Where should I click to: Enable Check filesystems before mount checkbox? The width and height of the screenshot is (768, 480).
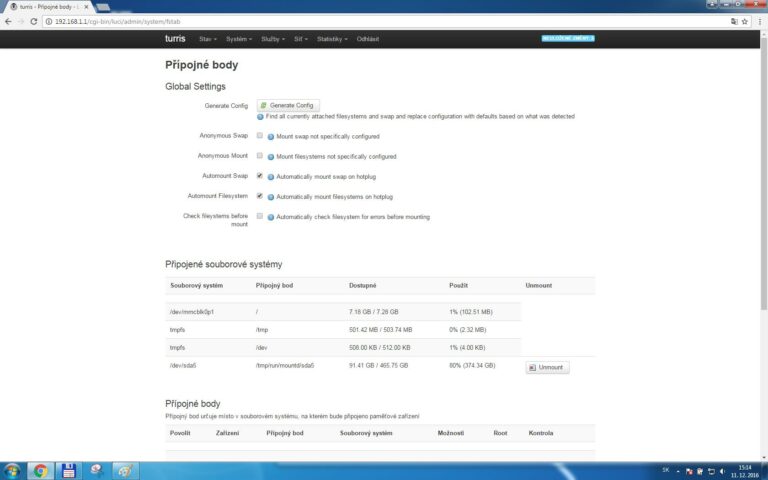click(x=260, y=216)
